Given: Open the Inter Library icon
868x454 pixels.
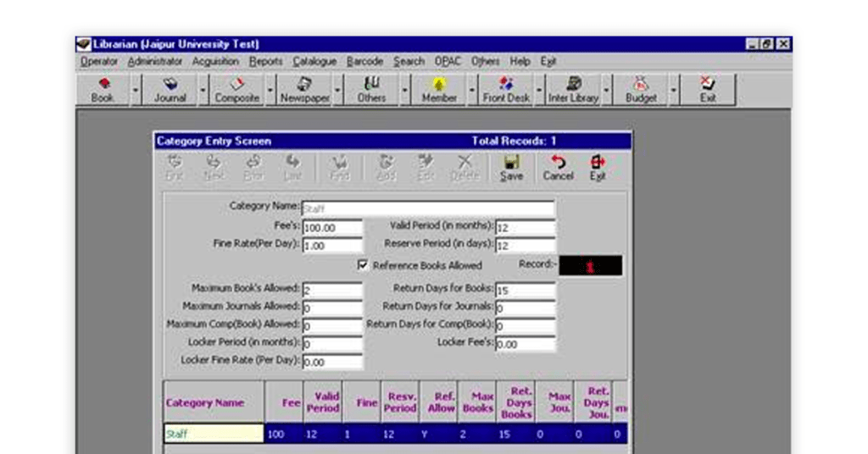Looking at the screenshot, I should click(574, 90).
